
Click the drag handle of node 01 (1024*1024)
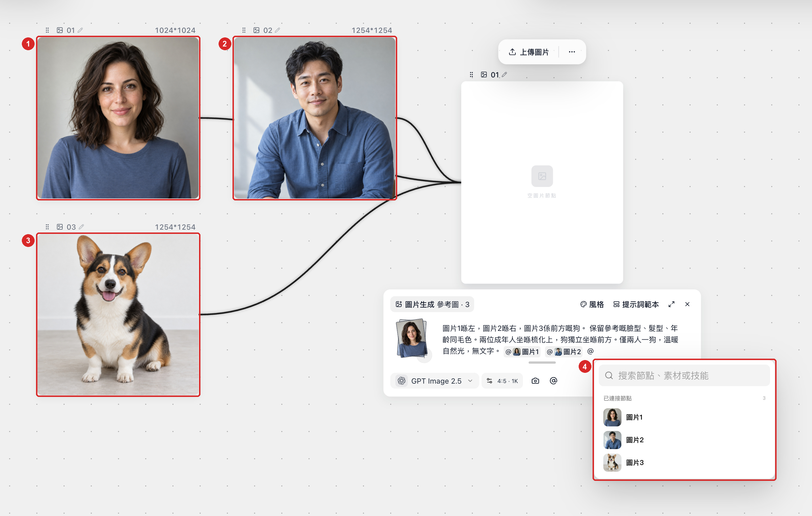[x=47, y=30]
